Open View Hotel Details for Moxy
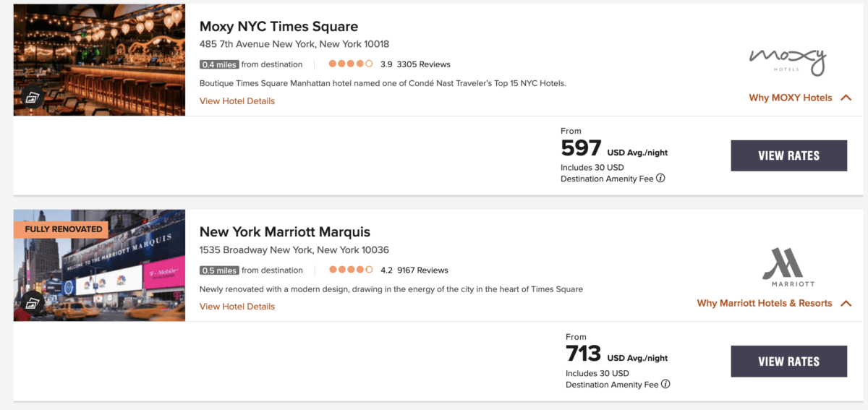 (237, 101)
